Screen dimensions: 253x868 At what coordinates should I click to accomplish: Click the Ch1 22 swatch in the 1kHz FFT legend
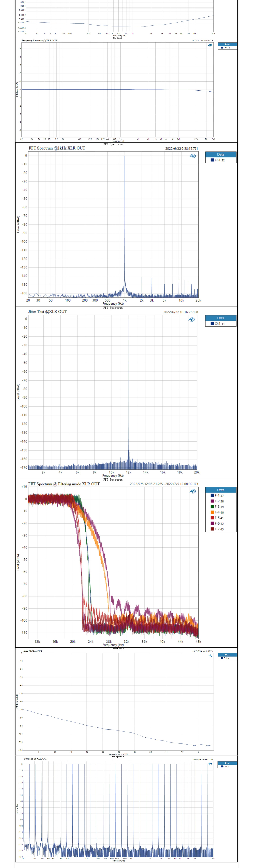click(x=212, y=160)
